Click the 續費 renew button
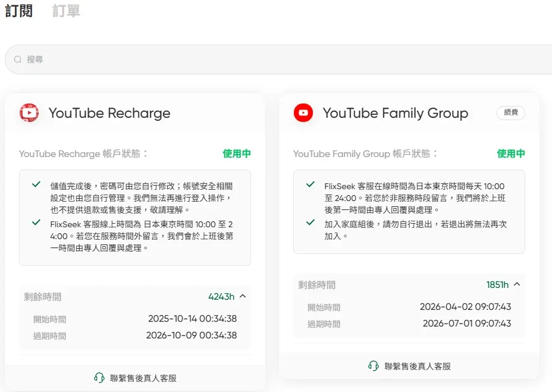 point(511,112)
